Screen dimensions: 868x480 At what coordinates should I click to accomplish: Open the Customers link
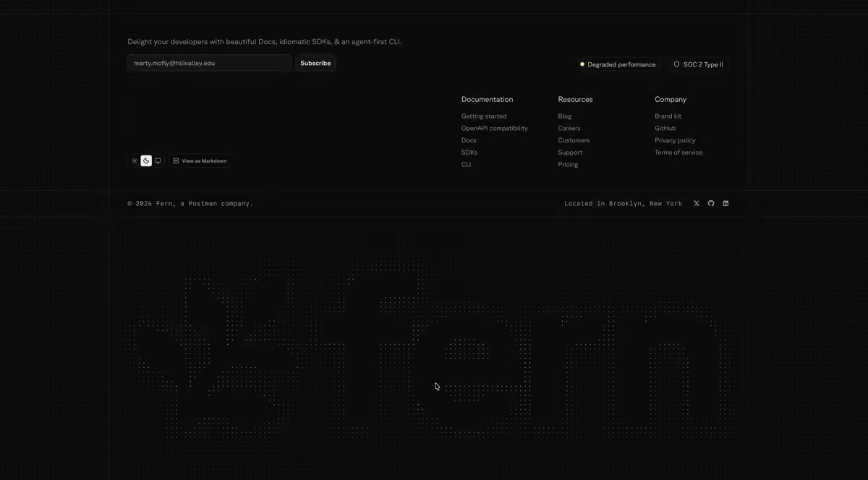pos(574,141)
